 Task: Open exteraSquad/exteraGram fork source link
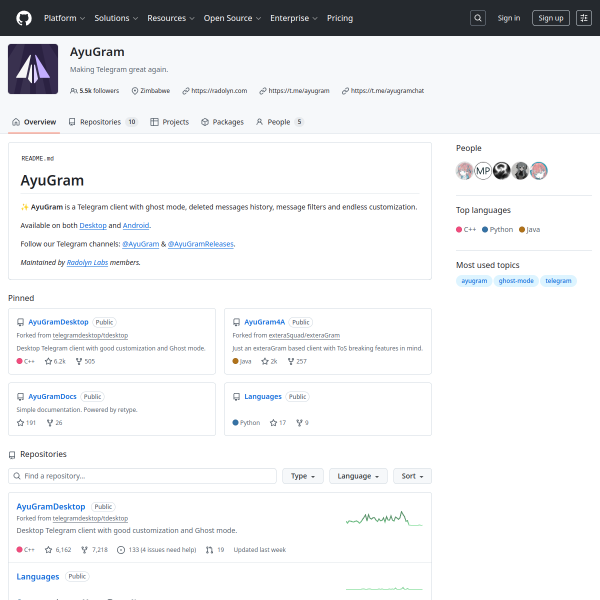tap(304, 335)
